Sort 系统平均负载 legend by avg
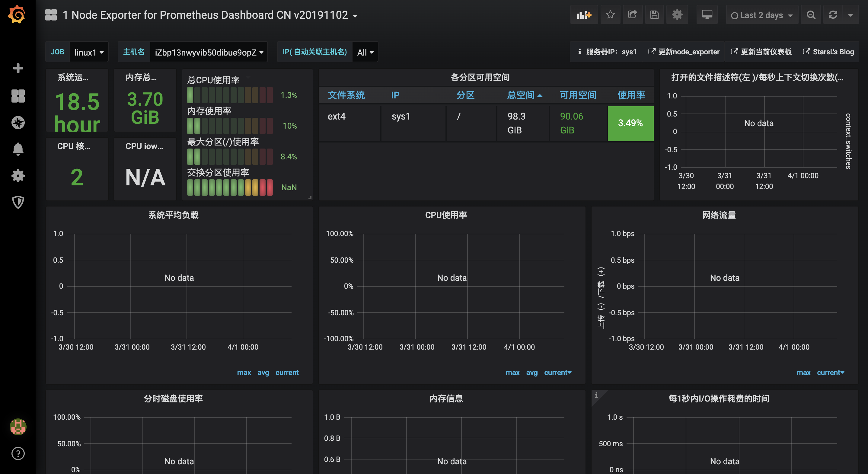Screen dimensions: 868x474 263,373
